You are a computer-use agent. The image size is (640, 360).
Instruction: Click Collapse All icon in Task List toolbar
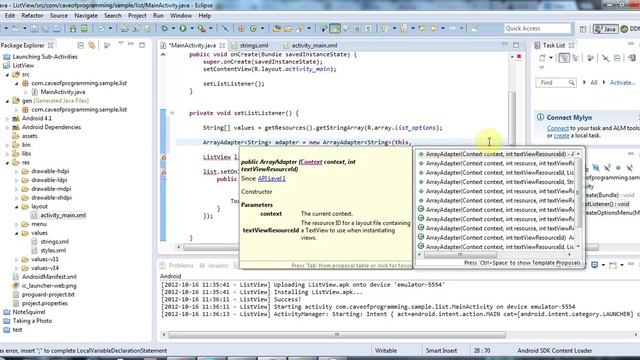(617, 58)
